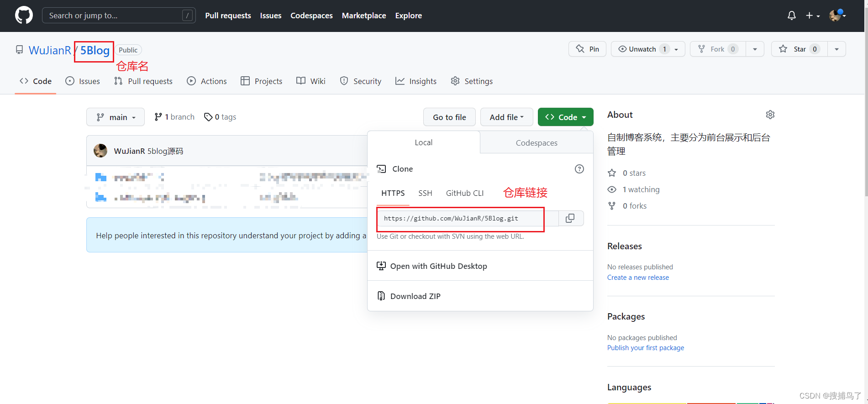Click the commit author avatar thumbnail

click(x=100, y=151)
